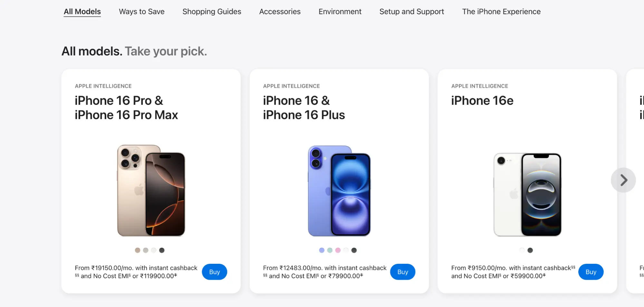
Task: Go to Shopping Guides
Action: coord(212,12)
